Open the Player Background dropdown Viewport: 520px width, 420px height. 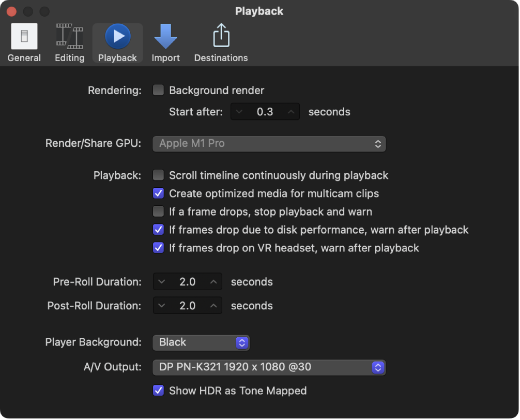[x=201, y=342]
